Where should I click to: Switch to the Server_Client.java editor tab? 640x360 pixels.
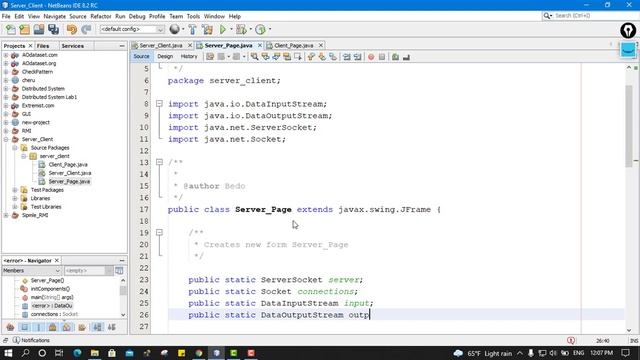pos(161,45)
